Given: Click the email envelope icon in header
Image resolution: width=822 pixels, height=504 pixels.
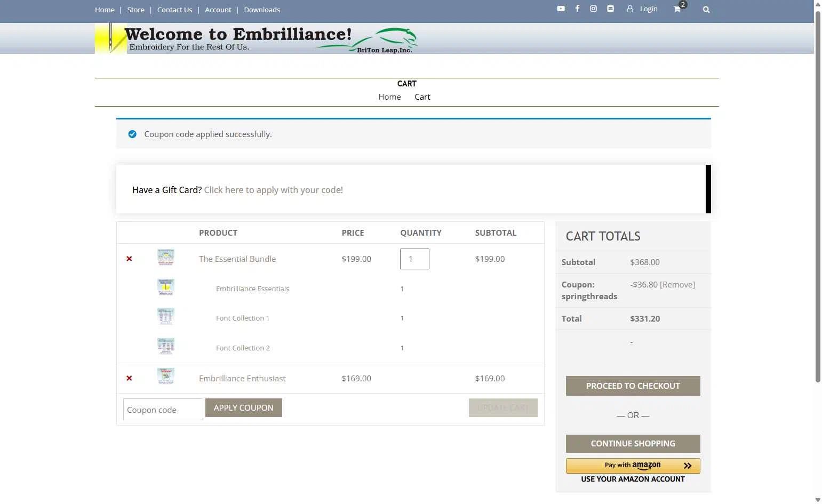Looking at the screenshot, I should pyautogui.click(x=610, y=9).
